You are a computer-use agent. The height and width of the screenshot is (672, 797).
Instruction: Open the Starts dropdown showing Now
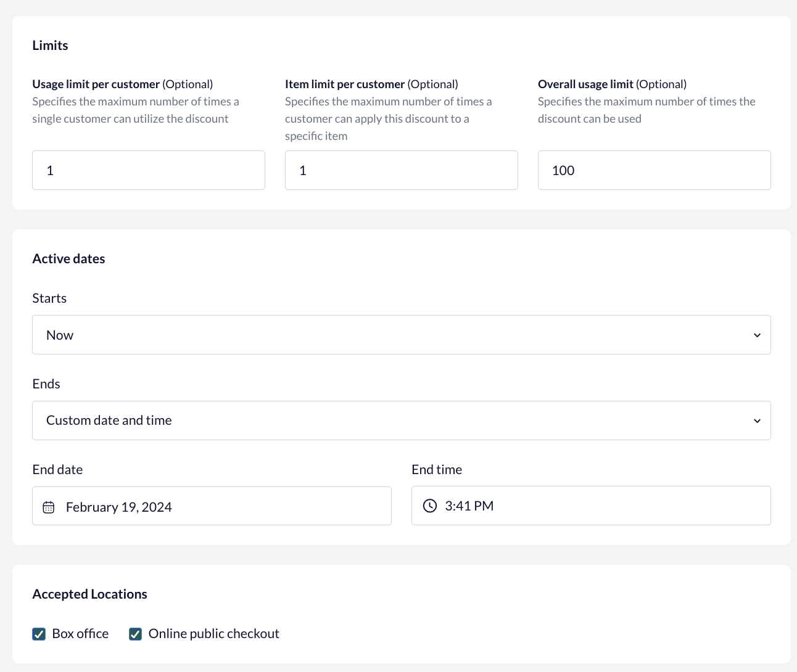click(402, 335)
